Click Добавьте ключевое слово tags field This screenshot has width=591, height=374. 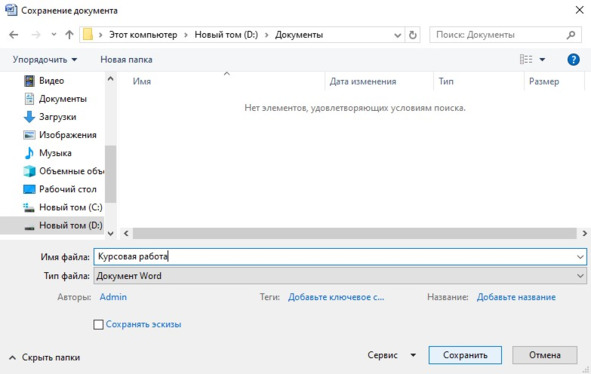tap(336, 297)
